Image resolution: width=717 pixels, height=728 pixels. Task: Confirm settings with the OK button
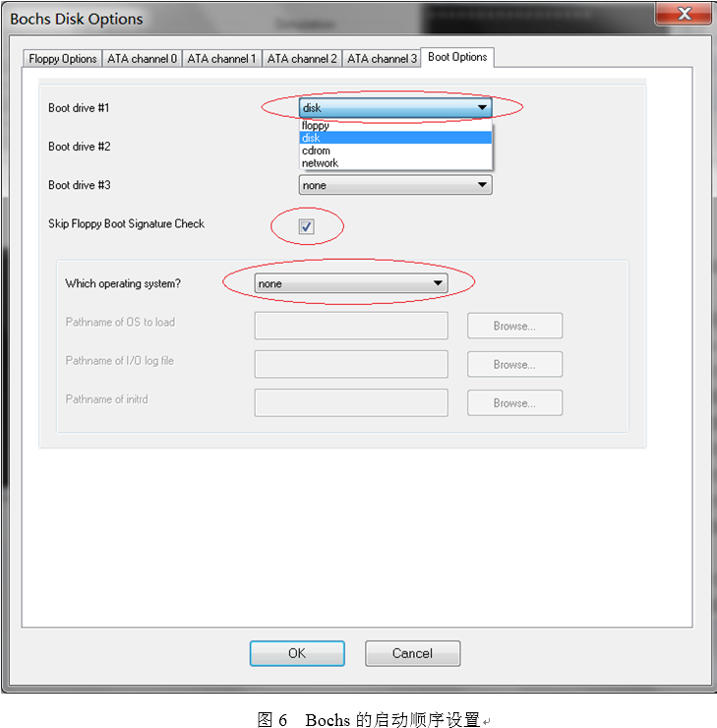tap(297, 653)
